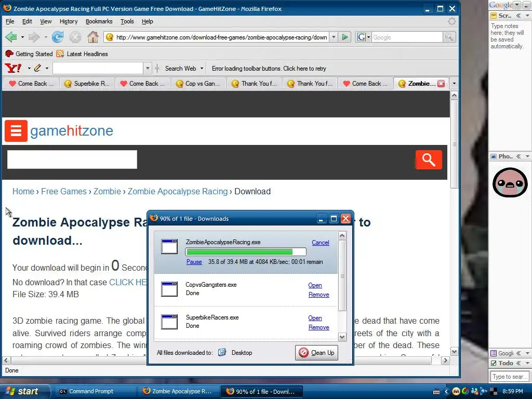532x399 pixels.
Task: Click the ZombieApocalypseRacing.exe file icon
Action: tap(169, 247)
